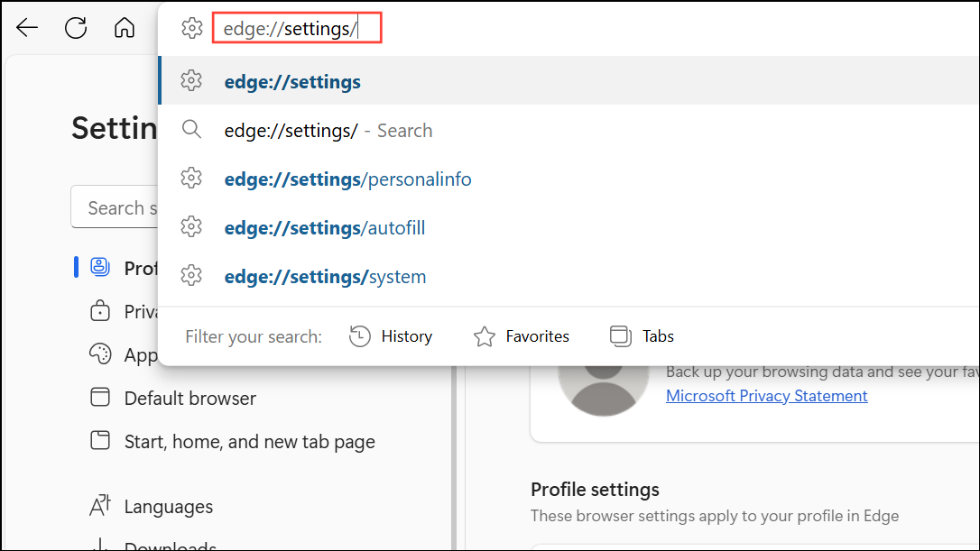Click the Appearance palette sidebar icon
Screen dimensions: 980x551
(100, 354)
